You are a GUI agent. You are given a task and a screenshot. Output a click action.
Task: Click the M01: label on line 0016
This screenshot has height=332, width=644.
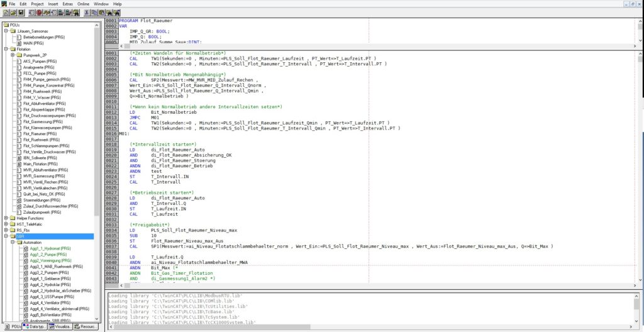(x=124, y=134)
